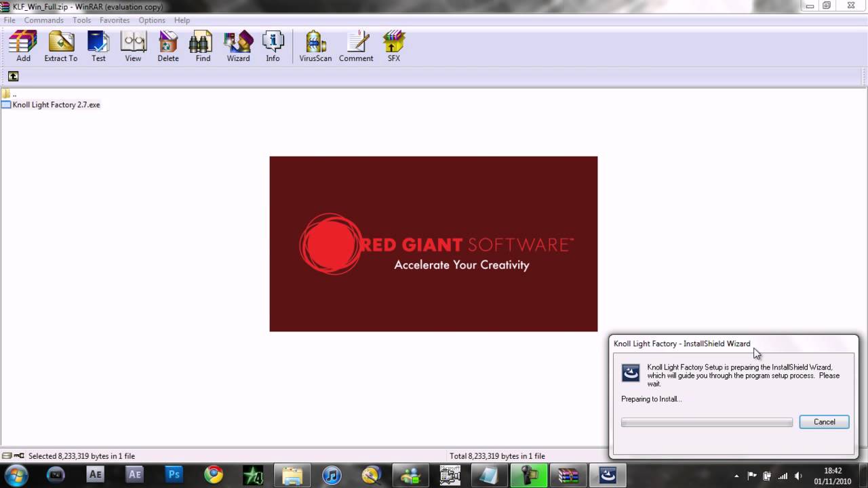This screenshot has height=488, width=868.
Task: Open Action Center flag tray icon
Action: [x=752, y=476]
